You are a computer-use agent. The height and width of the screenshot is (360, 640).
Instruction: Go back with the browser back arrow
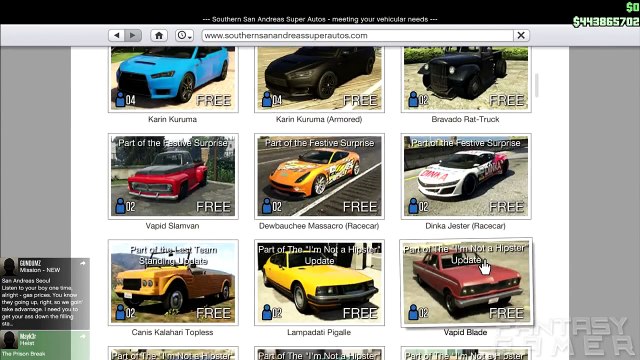click(x=117, y=36)
